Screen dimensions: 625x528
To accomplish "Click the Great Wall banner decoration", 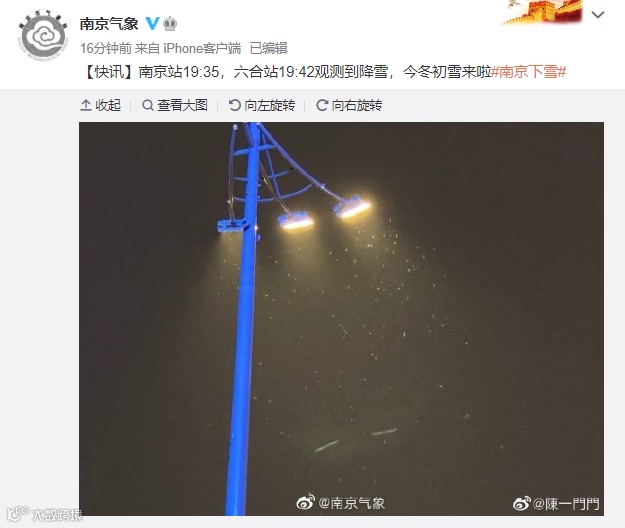I will click(543, 13).
